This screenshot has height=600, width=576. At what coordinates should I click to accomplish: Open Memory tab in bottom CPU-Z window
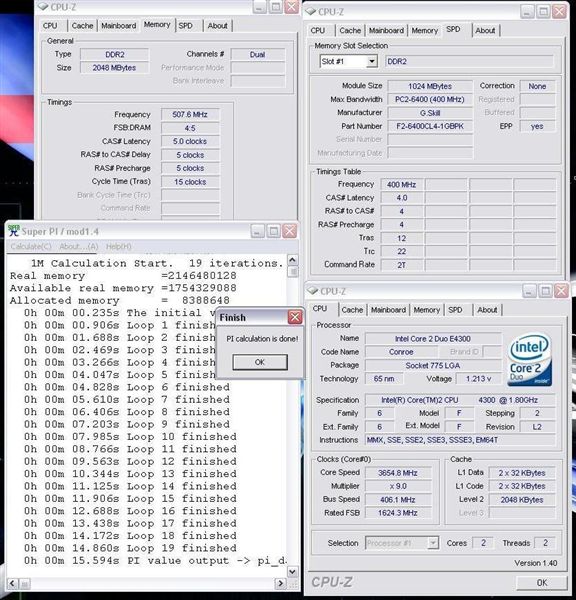(426, 310)
